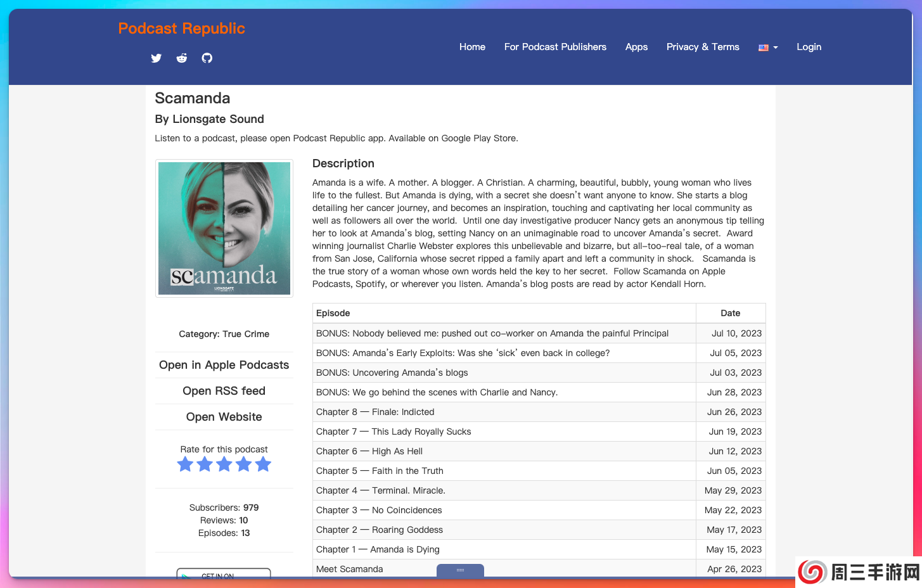This screenshot has width=922, height=588.
Task: Rate podcast with the fifth star
Action: 264,464
